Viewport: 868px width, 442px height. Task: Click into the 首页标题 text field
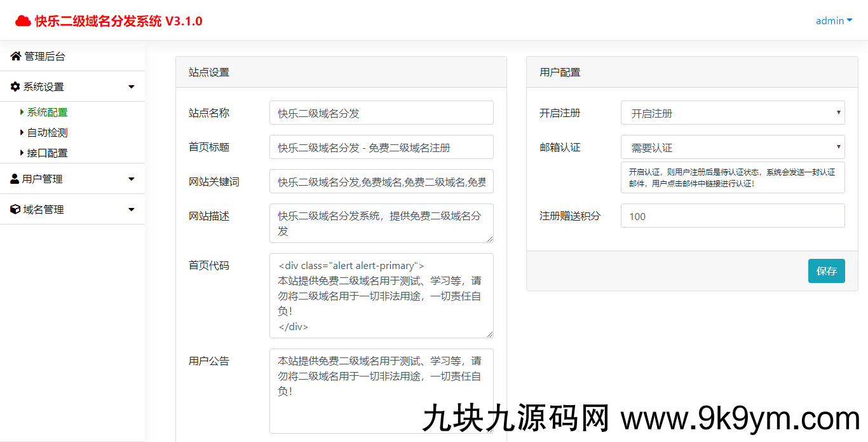point(381,148)
